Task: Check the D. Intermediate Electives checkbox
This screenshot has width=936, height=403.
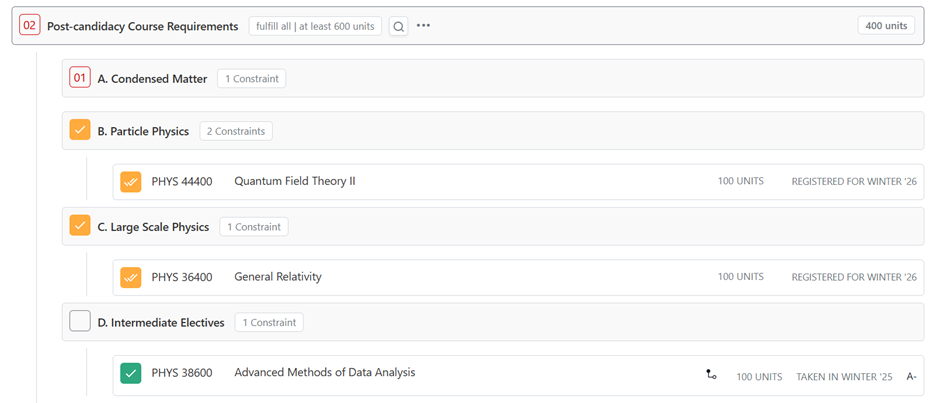Action: (80, 322)
